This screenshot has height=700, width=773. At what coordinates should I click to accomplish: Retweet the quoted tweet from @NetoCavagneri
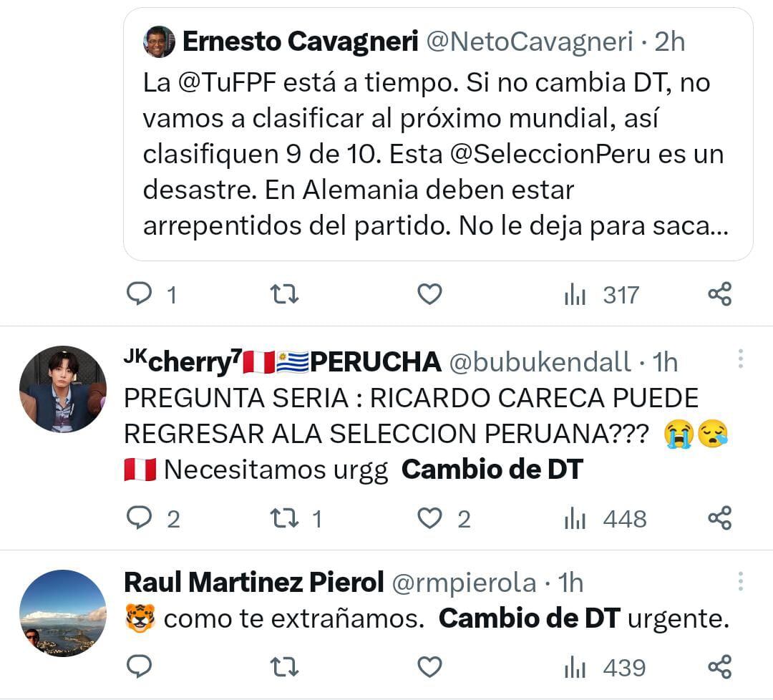point(284,293)
